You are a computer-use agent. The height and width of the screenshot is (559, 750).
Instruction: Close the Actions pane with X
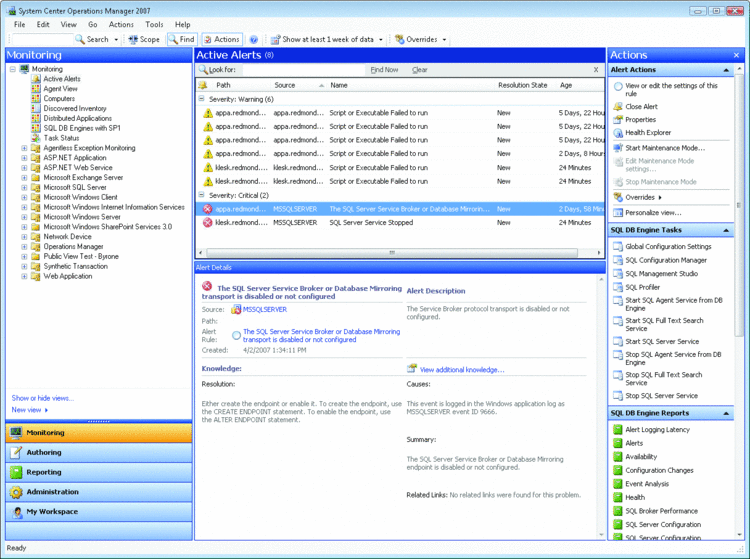pyautogui.click(x=736, y=55)
